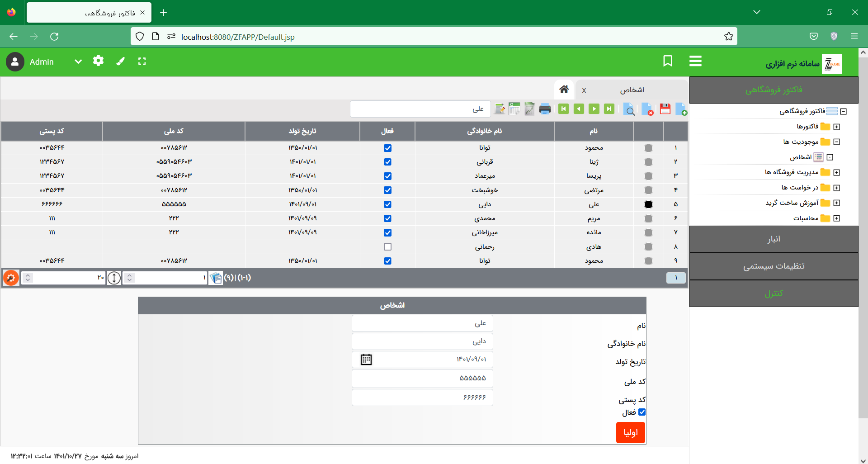The width and height of the screenshot is (868, 464).
Task: Click the search document icon
Action: (x=629, y=109)
